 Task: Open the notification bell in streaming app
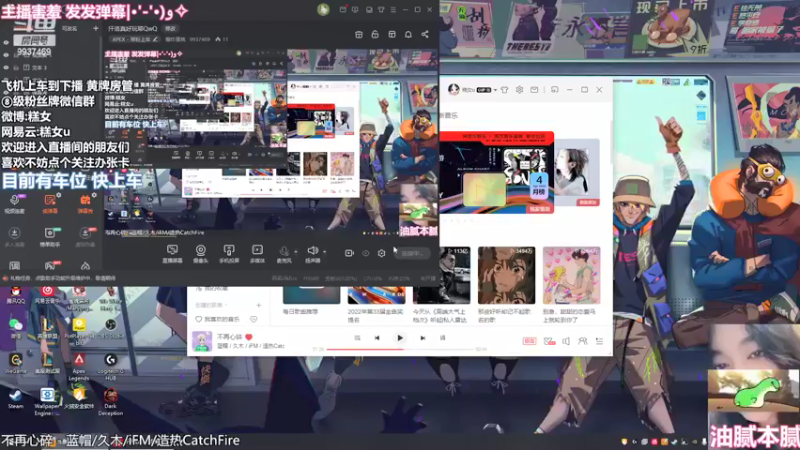(x=408, y=34)
